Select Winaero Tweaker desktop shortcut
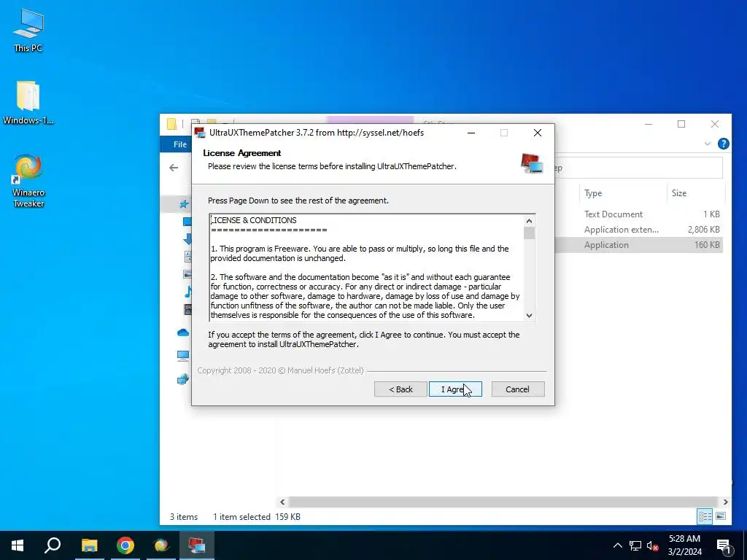This screenshot has height=560, width=747. point(28,181)
